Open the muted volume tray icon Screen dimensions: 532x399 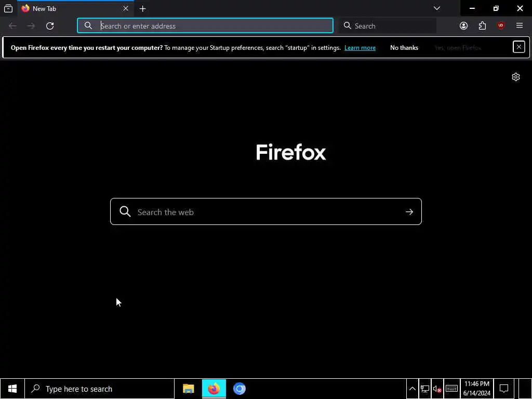[x=437, y=389]
